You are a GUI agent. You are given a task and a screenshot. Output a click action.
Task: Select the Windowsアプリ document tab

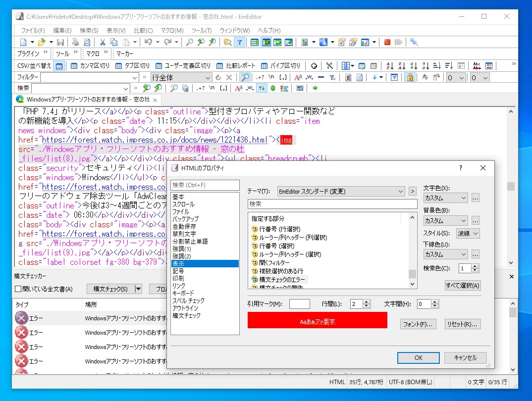coord(88,100)
